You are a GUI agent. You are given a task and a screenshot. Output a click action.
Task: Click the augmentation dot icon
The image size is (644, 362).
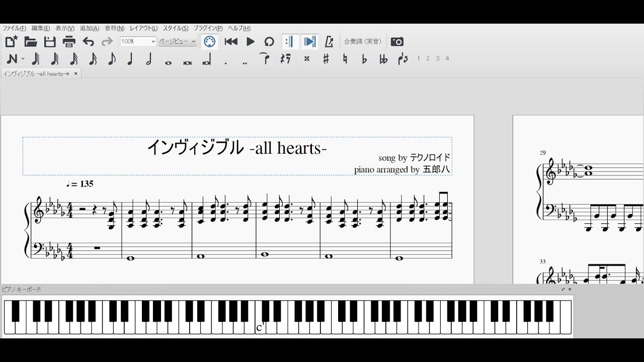click(225, 59)
